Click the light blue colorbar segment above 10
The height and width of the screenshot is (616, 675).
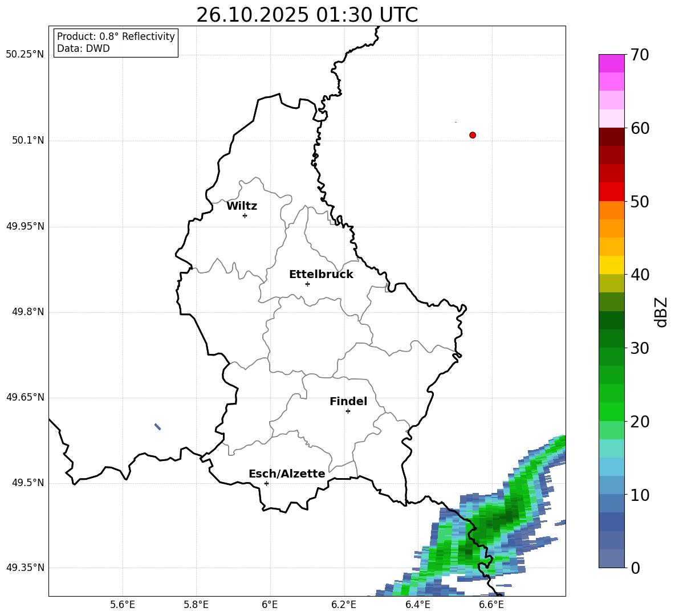click(x=611, y=485)
